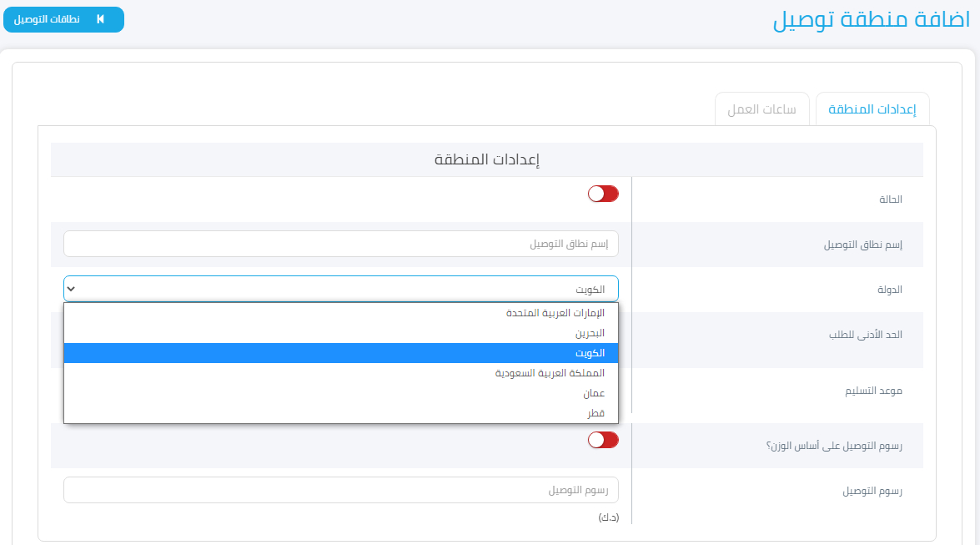Open the الدولة dropdown chevron
The height and width of the screenshot is (545, 980).
point(71,289)
